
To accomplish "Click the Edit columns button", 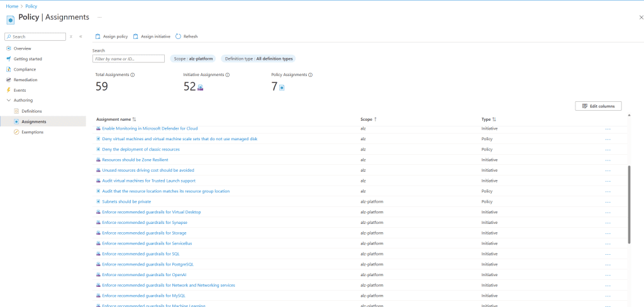I will 598,106.
